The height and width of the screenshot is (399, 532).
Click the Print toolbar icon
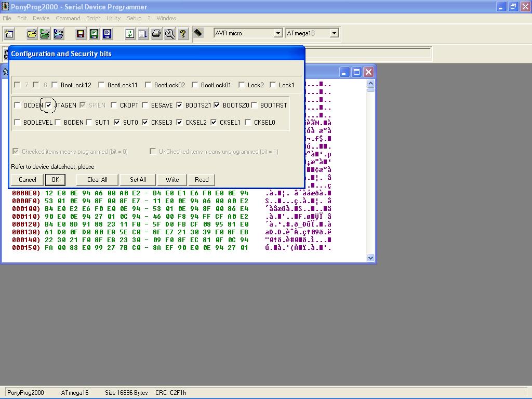[156, 34]
